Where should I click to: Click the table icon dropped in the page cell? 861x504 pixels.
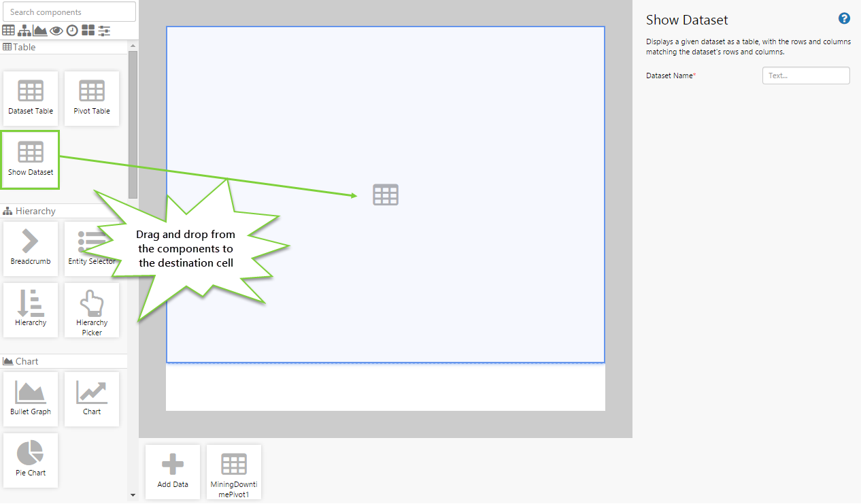pos(386,195)
